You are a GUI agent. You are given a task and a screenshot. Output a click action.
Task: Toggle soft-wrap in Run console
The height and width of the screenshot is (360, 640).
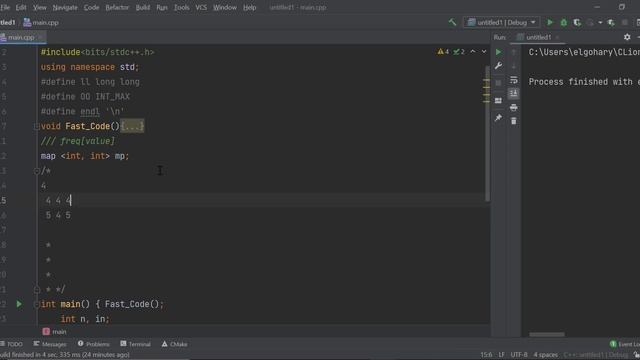tap(514, 80)
